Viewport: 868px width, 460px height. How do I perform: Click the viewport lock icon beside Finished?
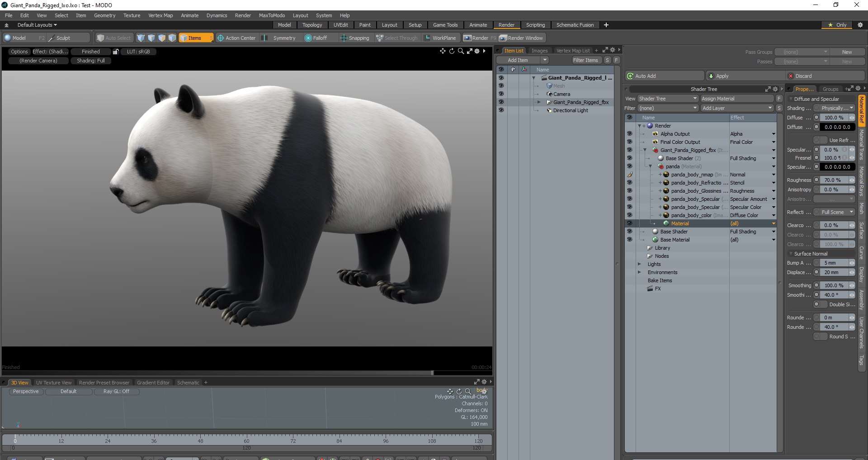pyautogui.click(x=116, y=52)
